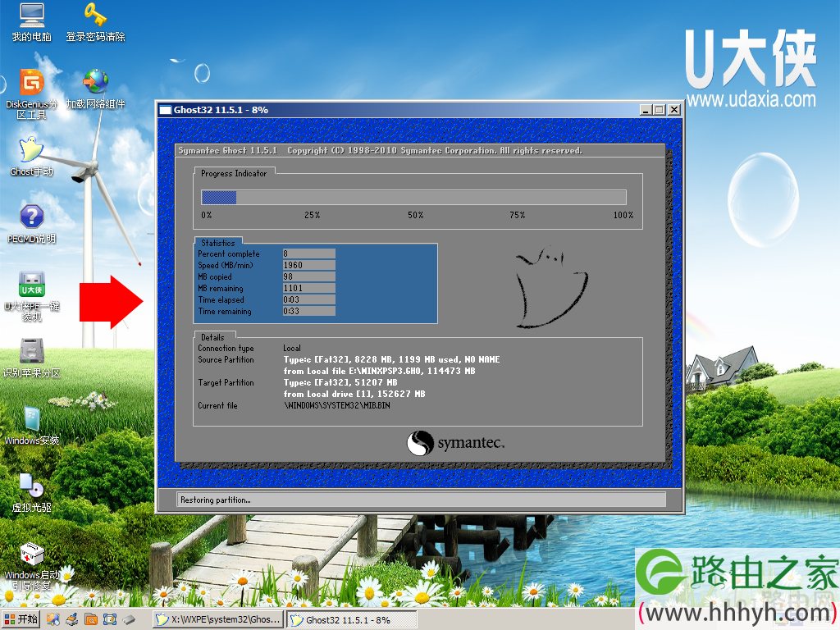
Task: Click the Ghost32 title bar window icon
Action: [166, 110]
